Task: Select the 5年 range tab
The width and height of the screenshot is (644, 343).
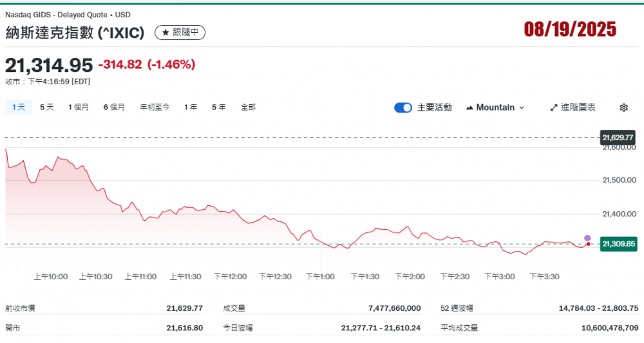Action: pos(219,107)
